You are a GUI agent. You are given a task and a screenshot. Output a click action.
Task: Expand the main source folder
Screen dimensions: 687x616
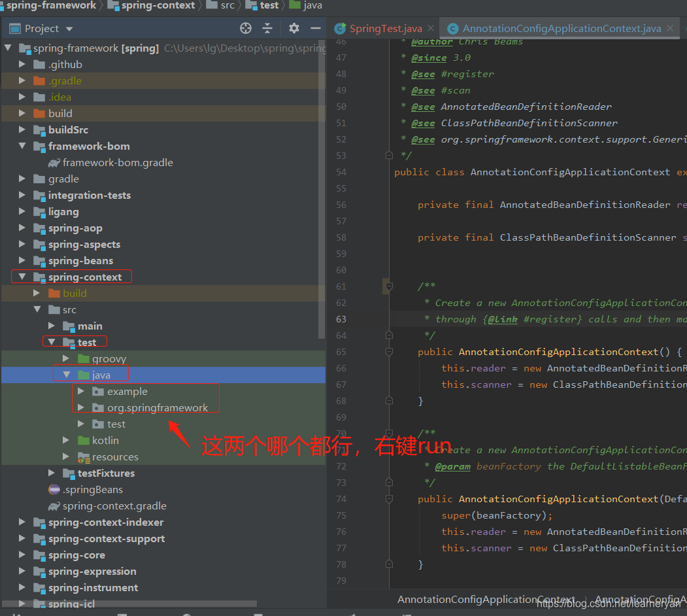(x=51, y=326)
